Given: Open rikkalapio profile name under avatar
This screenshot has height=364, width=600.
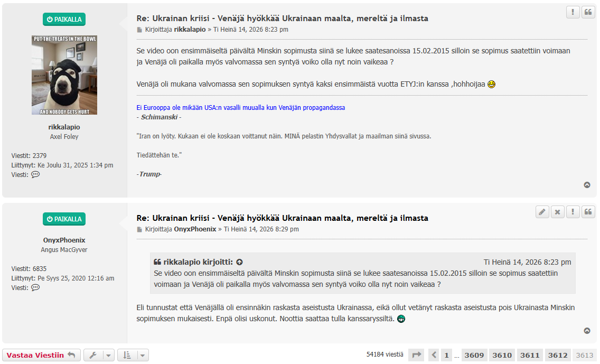Looking at the screenshot, I should point(64,127).
